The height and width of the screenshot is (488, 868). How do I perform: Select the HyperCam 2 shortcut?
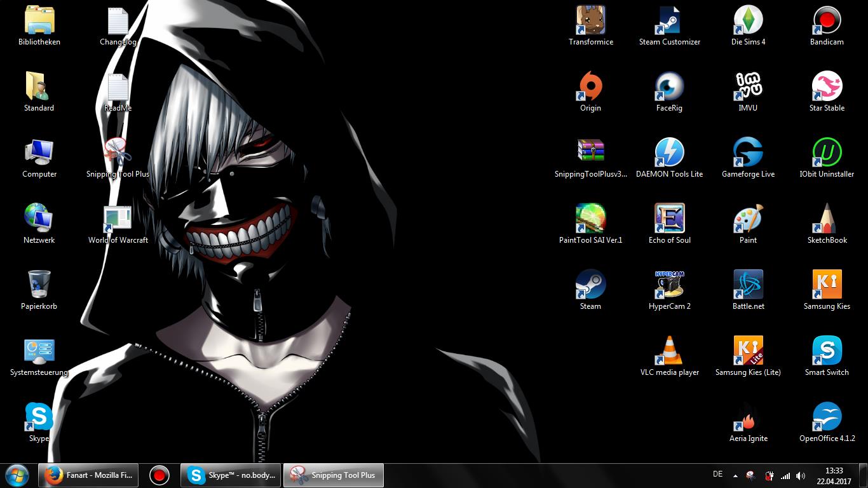670,290
